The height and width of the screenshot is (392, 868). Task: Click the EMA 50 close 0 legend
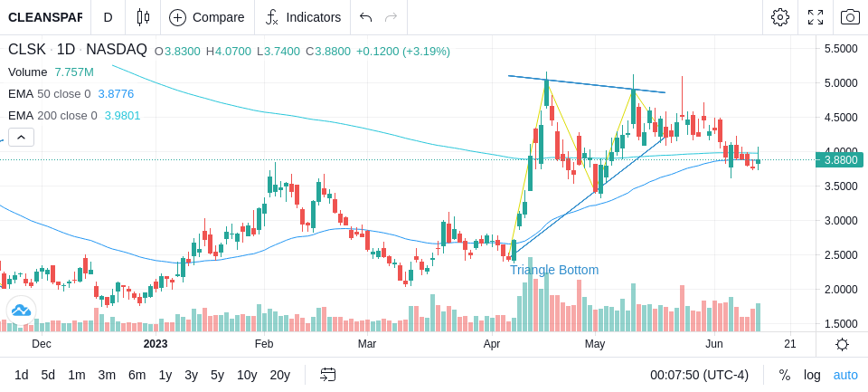click(x=49, y=94)
